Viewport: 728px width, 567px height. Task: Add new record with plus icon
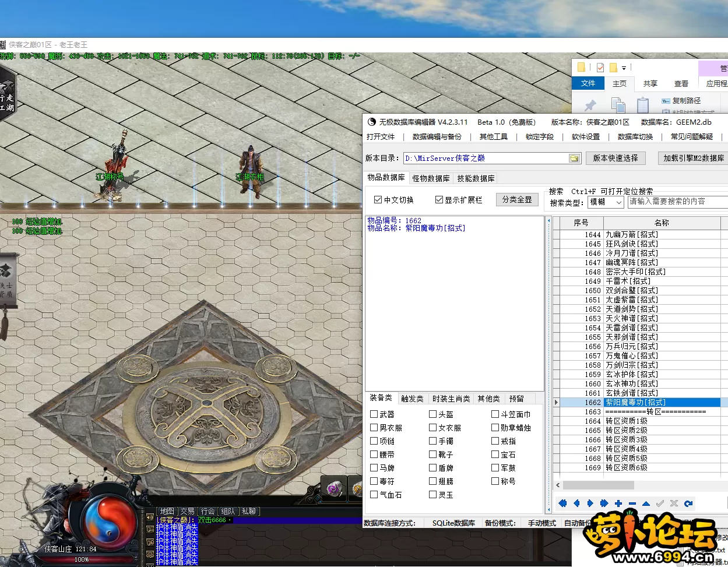pos(618,503)
